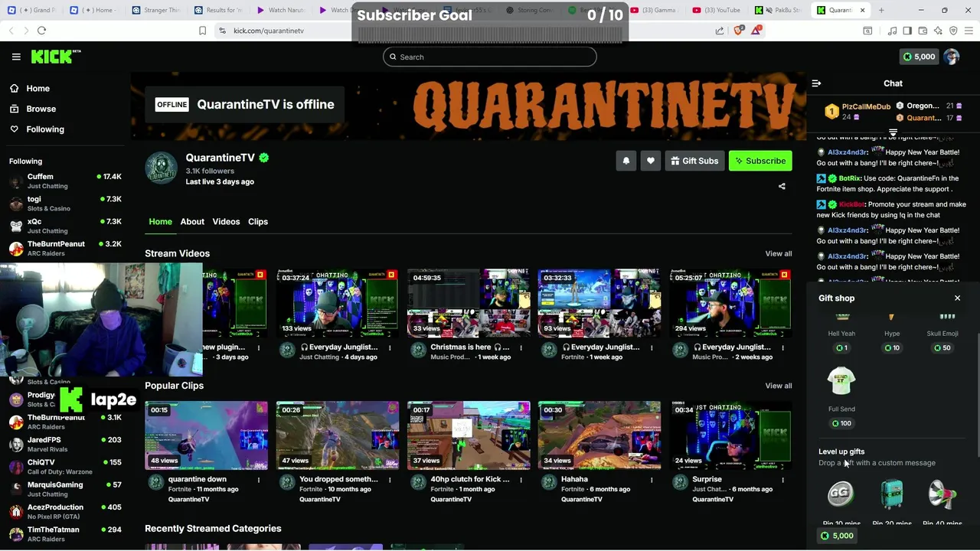Viewport: 980px width, 551px height.
Task: Open the Kick hamburger menu
Action: [x=16, y=57]
